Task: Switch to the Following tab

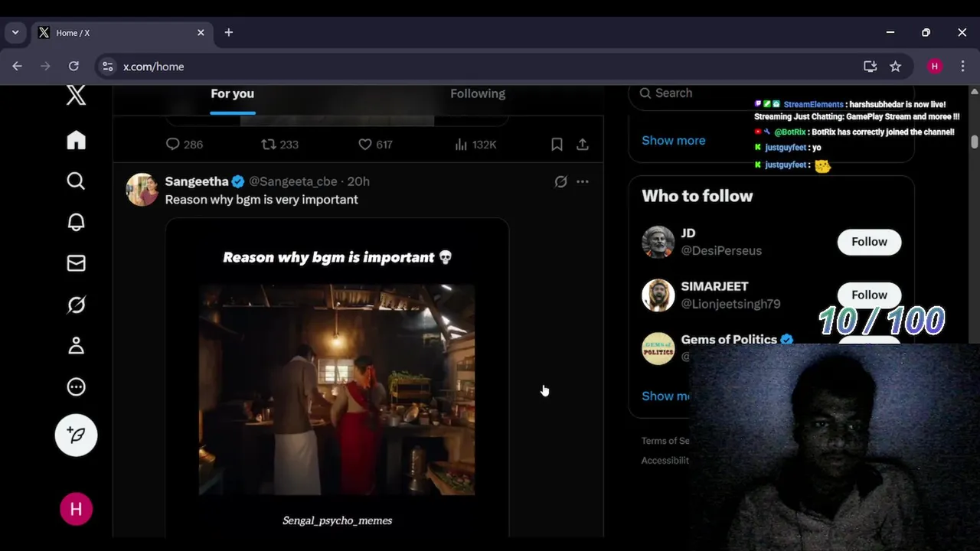Action: click(478, 93)
